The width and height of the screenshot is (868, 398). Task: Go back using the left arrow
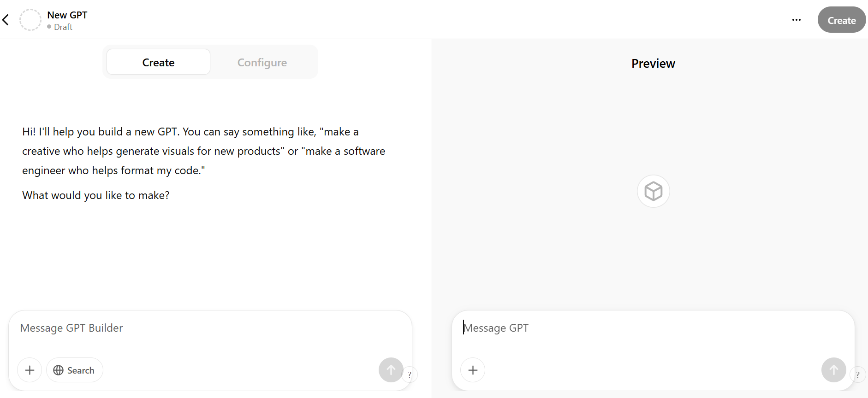click(6, 20)
